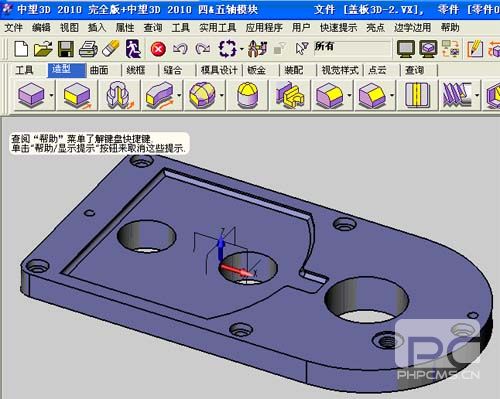Select the dome cap tool icon

tap(247, 95)
